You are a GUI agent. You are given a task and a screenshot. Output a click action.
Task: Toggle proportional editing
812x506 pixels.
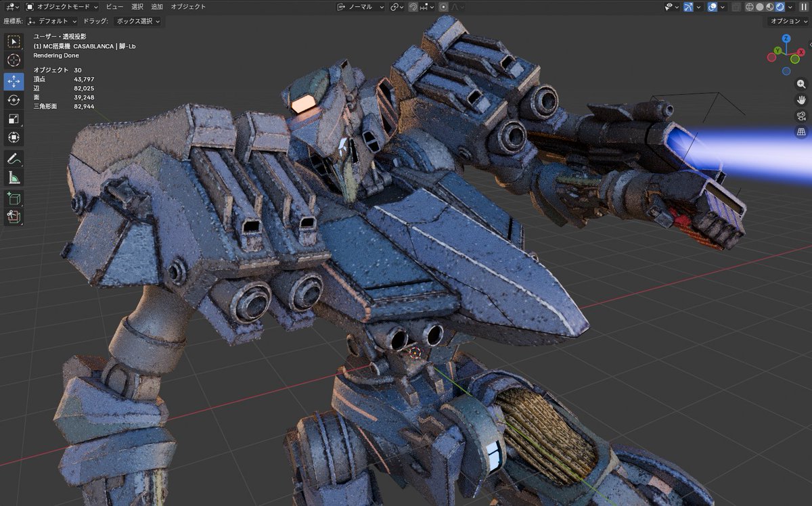coord(443,6)
